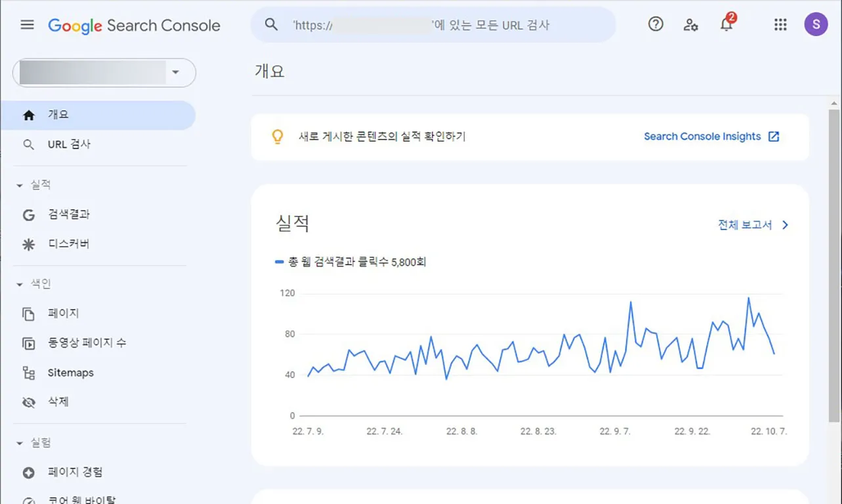Click the crossed-eye icon beside 삭제
The image size is (842, 504).
28,402
